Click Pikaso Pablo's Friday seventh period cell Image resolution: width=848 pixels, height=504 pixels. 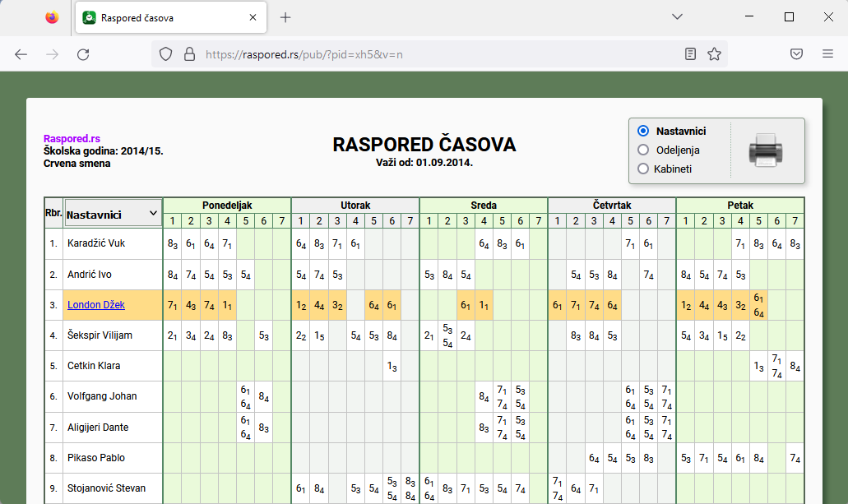[x=795, y=458]
